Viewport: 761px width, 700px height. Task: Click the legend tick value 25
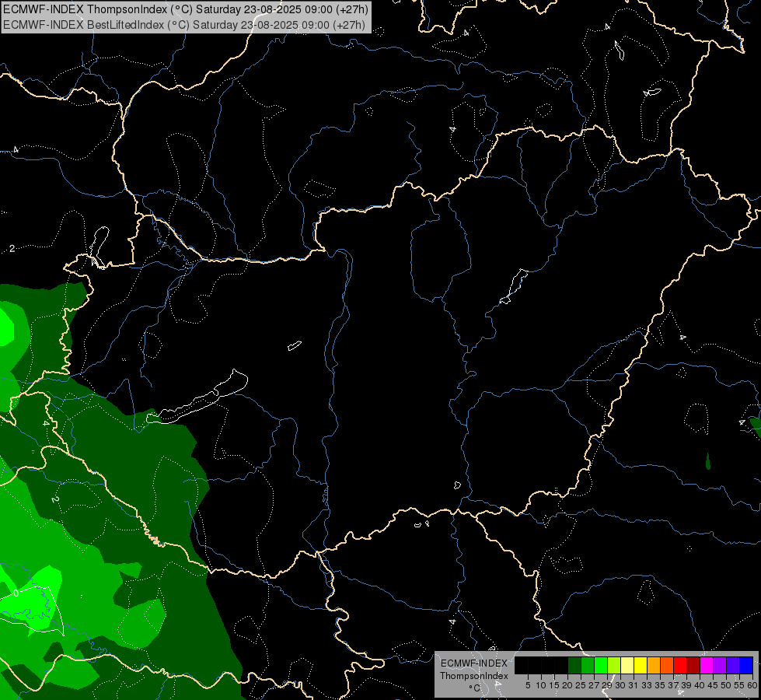[581, 685]
